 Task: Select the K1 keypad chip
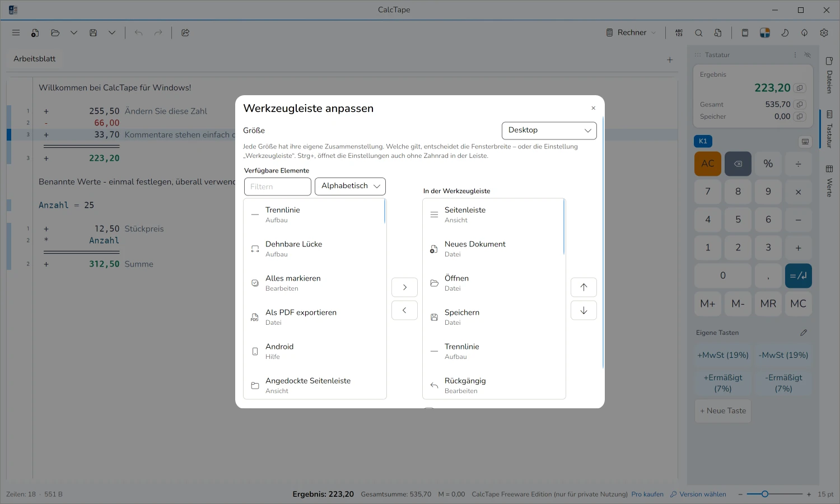tap(703, 141)
